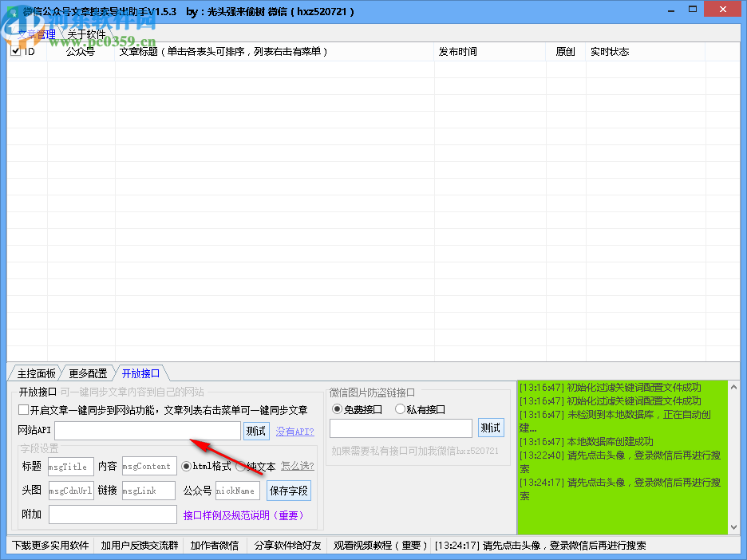Toggle the select-all checkbox beside ID header

click(x=15, y=50)
